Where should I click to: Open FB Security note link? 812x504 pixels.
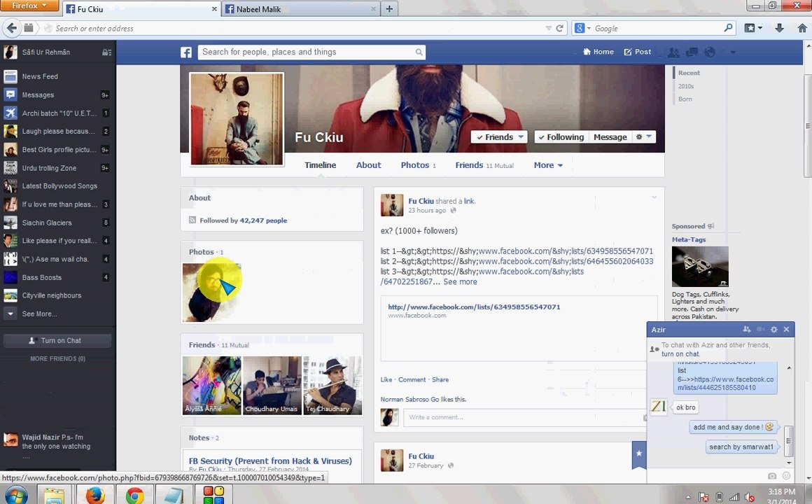[x=270, y=461]
